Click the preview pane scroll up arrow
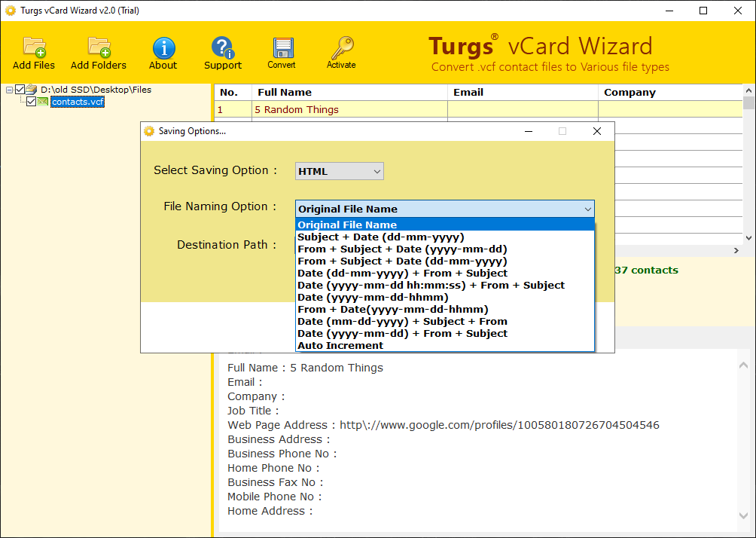Viewport: 756px width, 538px height. (x=743, y=365)
